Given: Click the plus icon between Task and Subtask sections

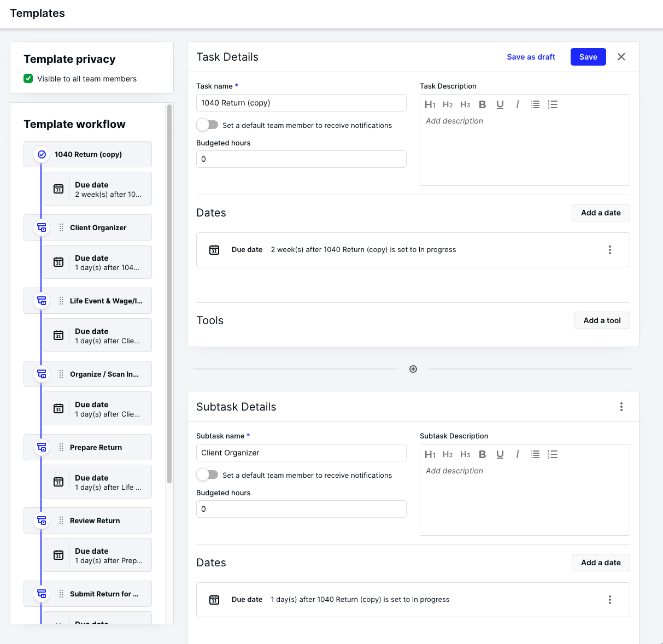Looking at the screenshot, I should tap(413, 369).
